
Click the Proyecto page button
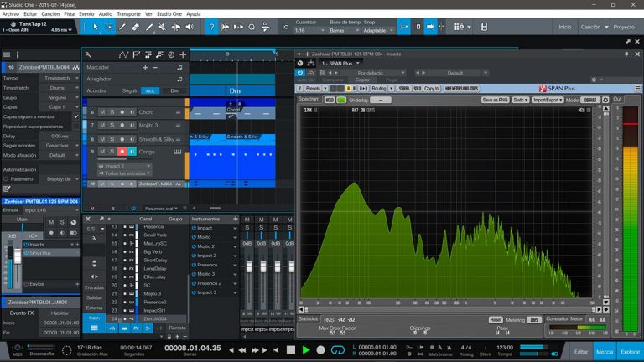[x=624, y=27]
